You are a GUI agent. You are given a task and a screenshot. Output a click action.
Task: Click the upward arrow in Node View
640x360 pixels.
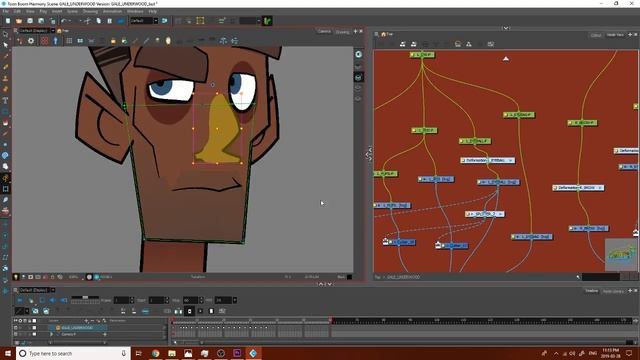click(x=506, y=59)
